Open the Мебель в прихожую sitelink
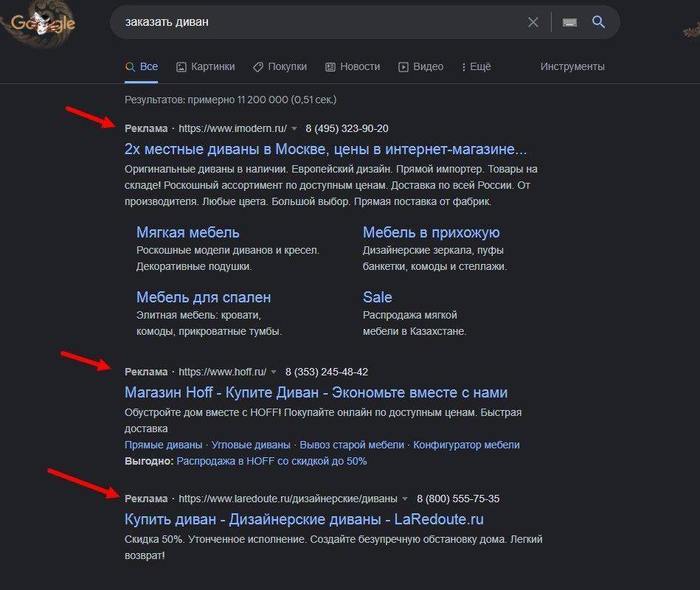 [431, 232]
